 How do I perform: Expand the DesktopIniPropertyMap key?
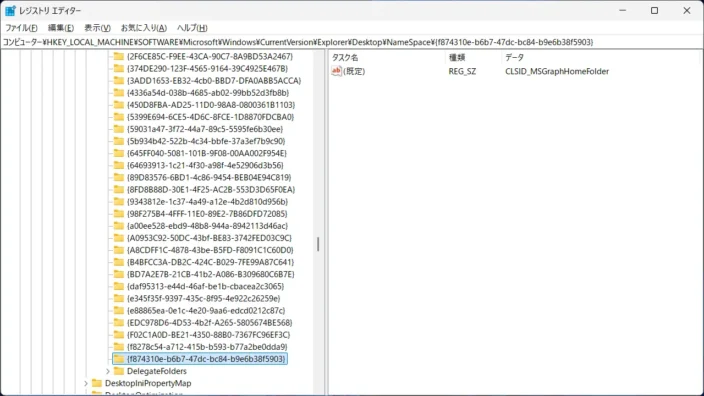(86, 383)
